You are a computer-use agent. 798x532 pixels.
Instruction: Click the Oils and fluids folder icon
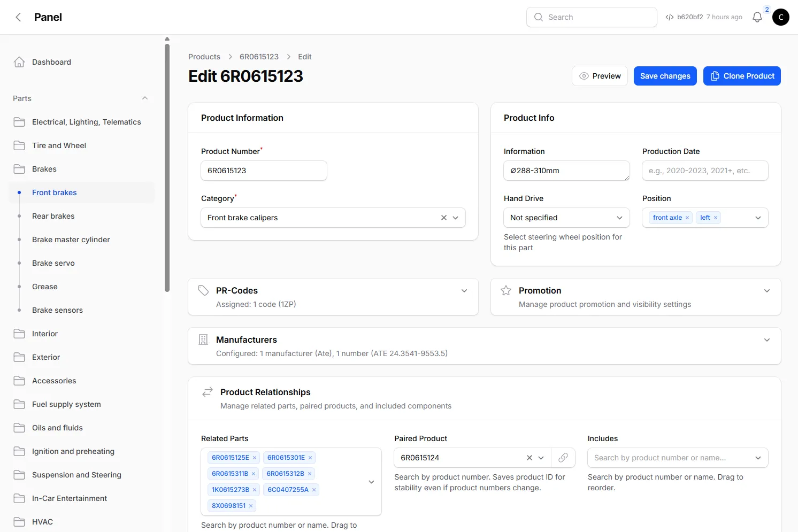coord(19,428)
